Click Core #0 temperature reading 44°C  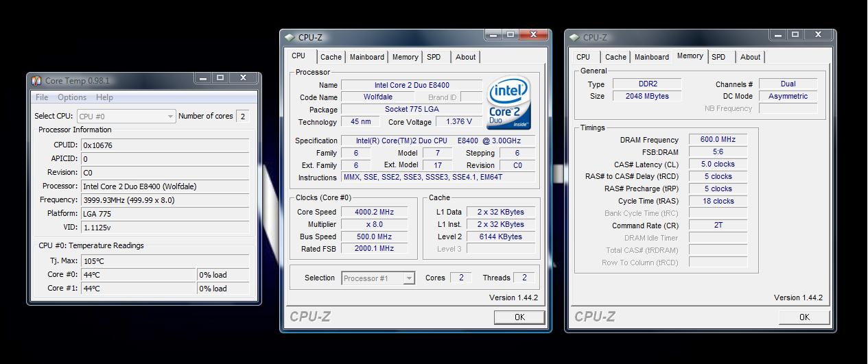tap(138, 275)
